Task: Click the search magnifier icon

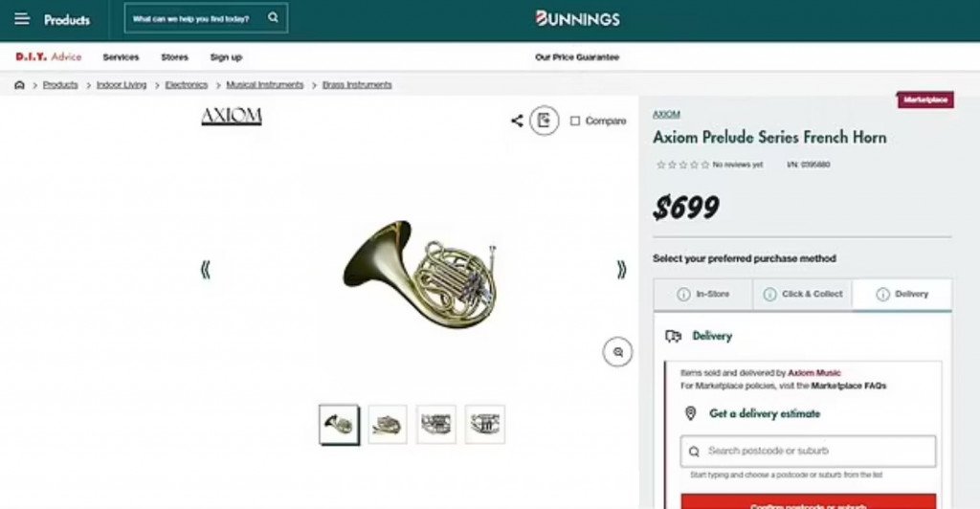Action: [273, 17]
